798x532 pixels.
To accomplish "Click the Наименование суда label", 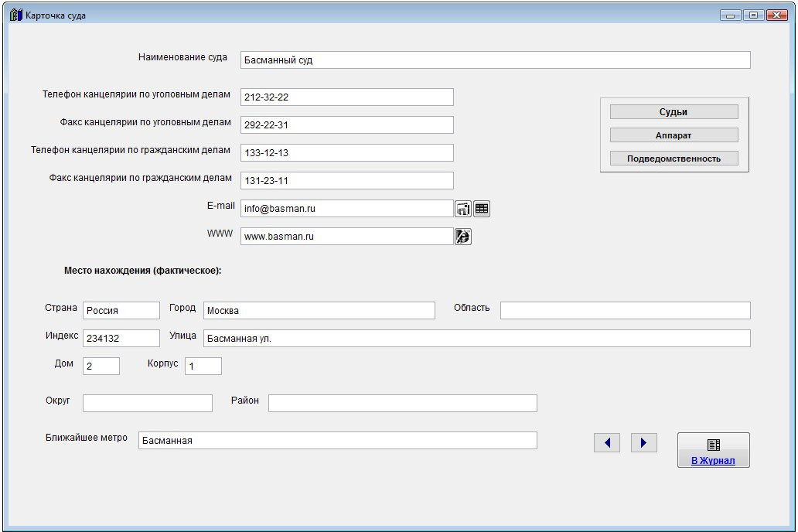I will [x=182, y=57].
